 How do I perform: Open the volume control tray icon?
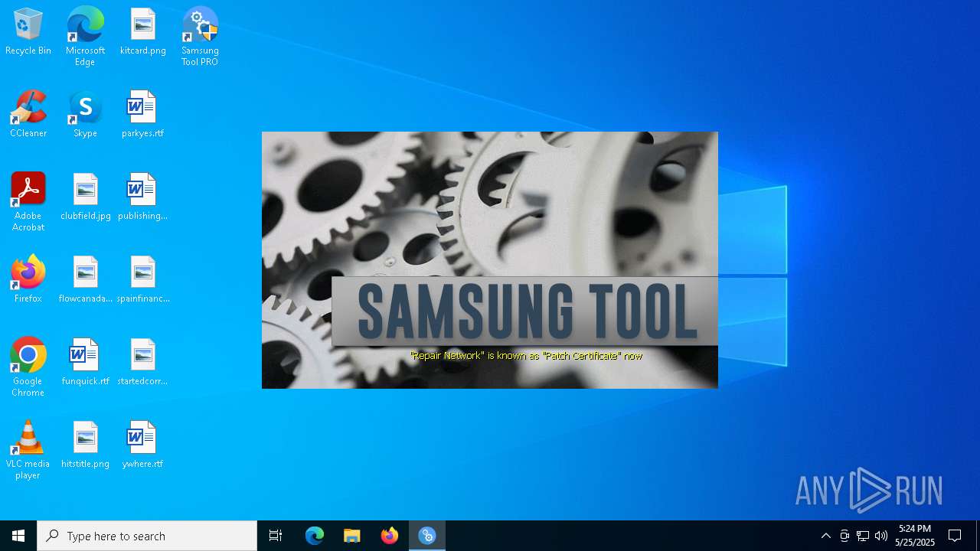881,536
